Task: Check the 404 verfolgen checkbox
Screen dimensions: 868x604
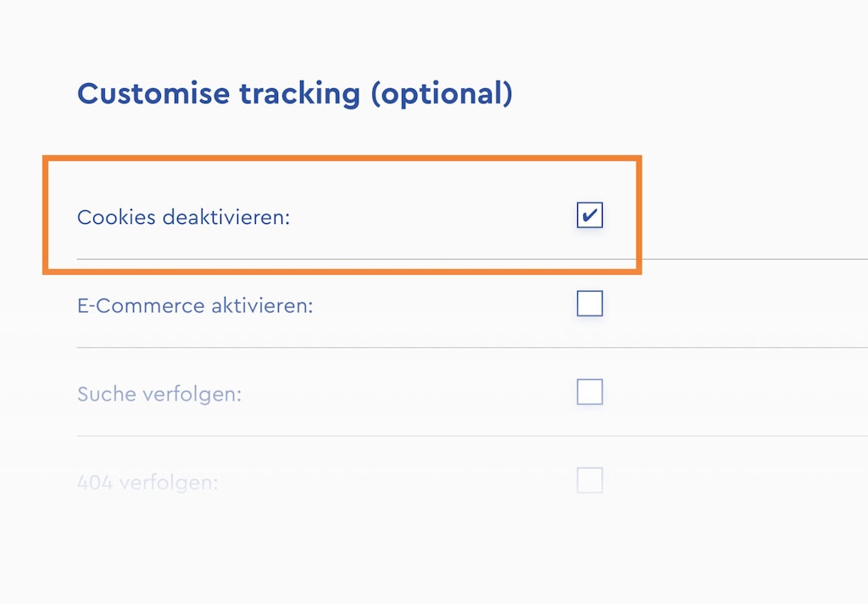Action: click(589, 481)
